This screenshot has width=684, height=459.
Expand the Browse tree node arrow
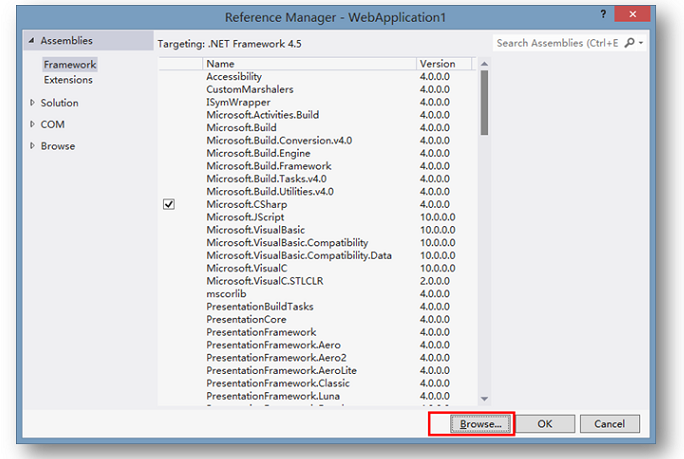[x=32, y=146]
